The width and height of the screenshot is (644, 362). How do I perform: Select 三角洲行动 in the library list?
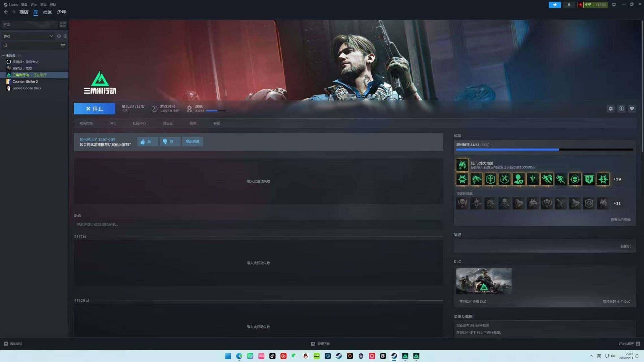pyautogui.click(x=34, y=75)
